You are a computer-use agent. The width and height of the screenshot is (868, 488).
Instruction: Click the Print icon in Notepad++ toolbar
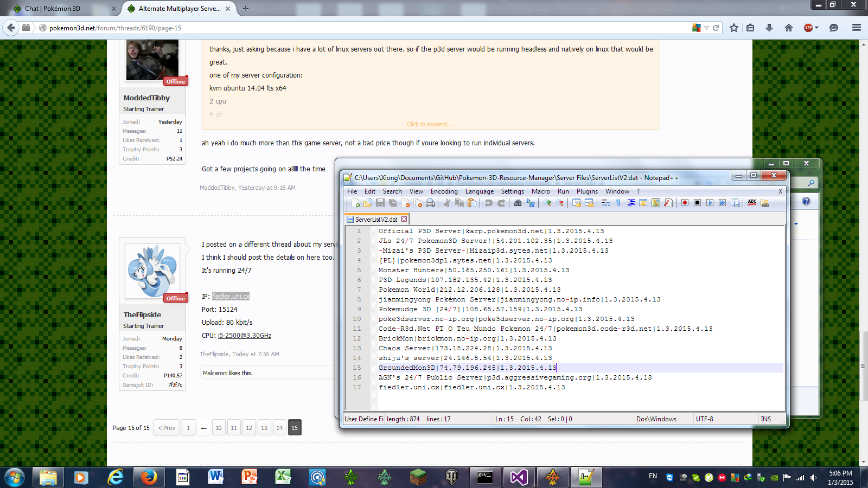pos(430,203)
